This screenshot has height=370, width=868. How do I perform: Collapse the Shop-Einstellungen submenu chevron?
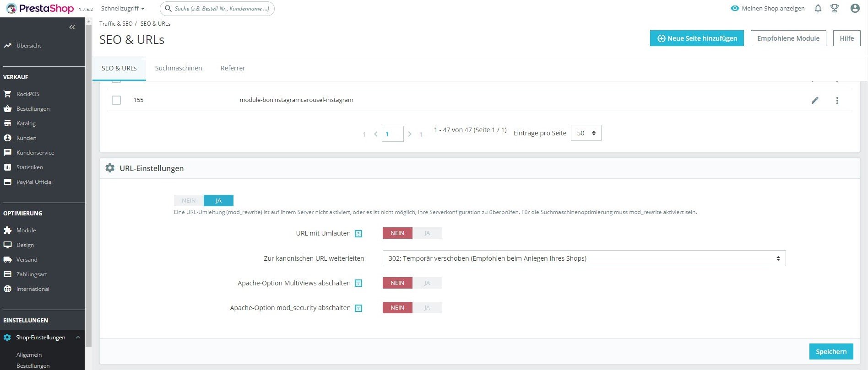click(78, 338)
